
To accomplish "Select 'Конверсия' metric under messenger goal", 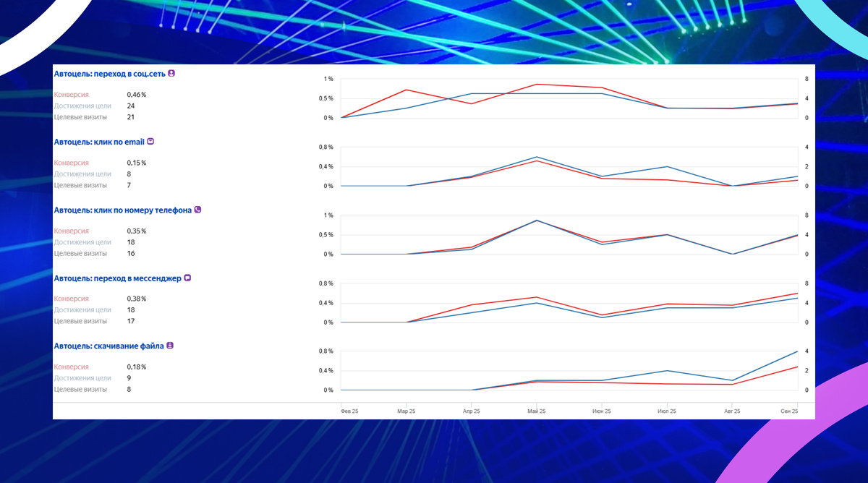I will (x=71, y=299).
